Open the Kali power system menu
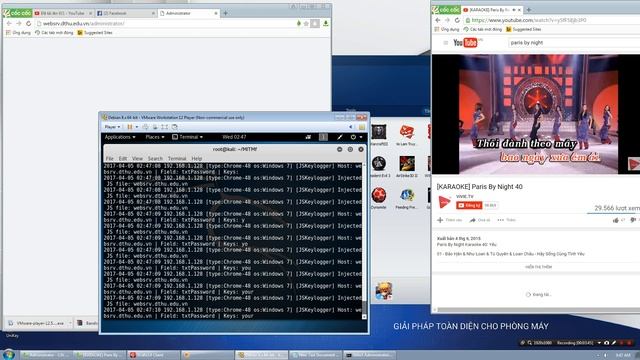The width and height of the screenshot is (640, 360). [x=356, y=137]
